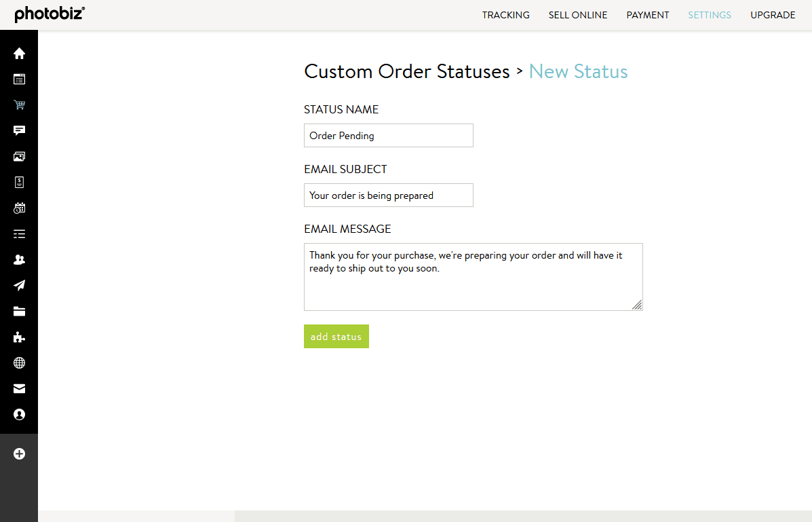Go back to Custom Order Statuses breadcrumb
This screenshot has width=812, height=522.
click(x=407, y=71)
